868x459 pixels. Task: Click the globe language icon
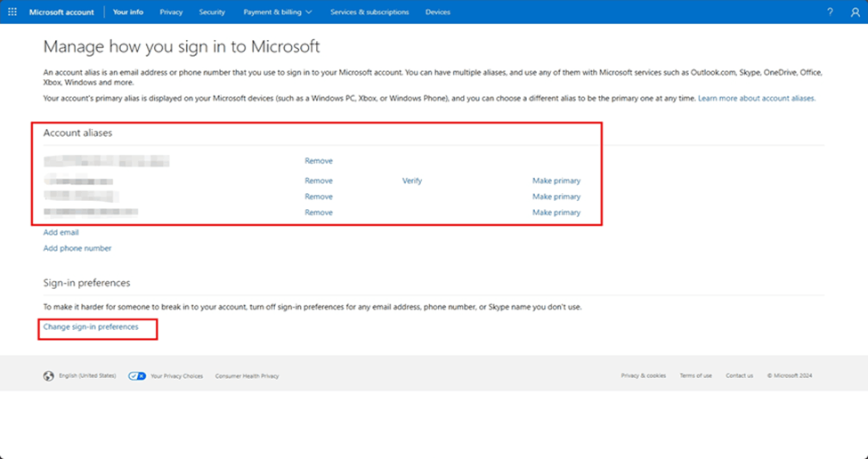pos(49,376)
